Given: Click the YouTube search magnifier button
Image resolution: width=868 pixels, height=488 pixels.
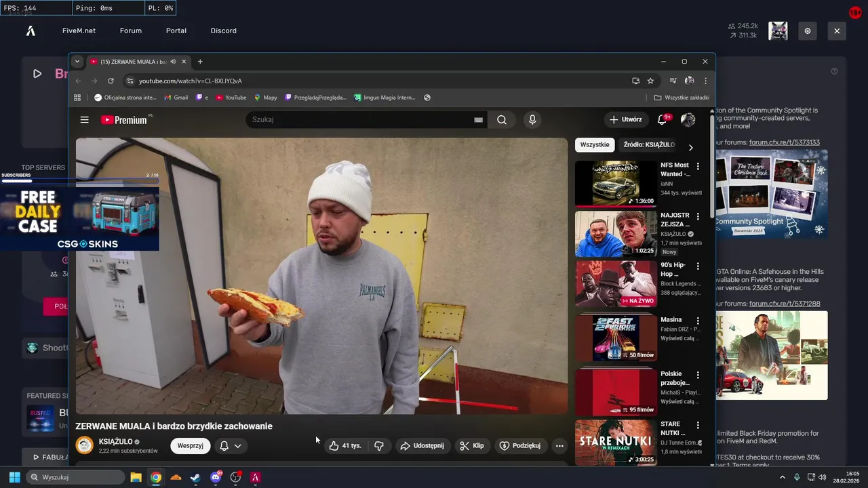Looking at the screenshot, I should (x=502, y=120).
